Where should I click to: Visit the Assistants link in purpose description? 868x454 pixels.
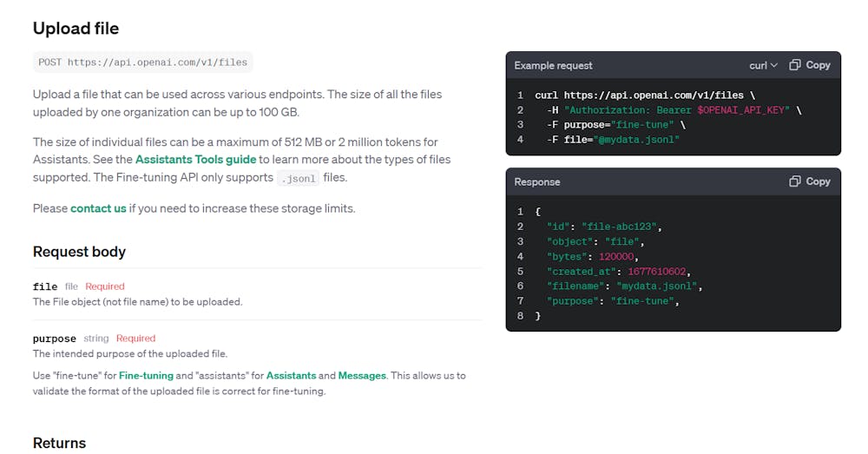pyautogui.click(x=291, y=376)
